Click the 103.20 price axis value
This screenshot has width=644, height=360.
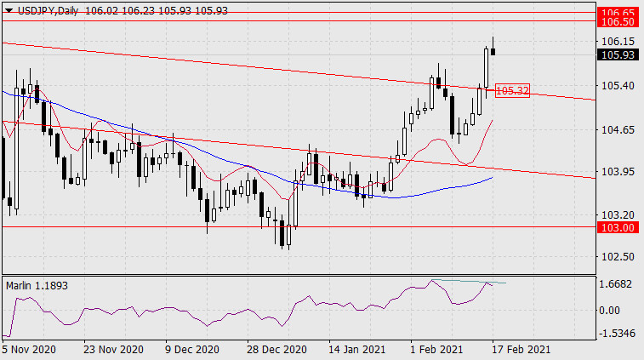[x=618, y=215]
